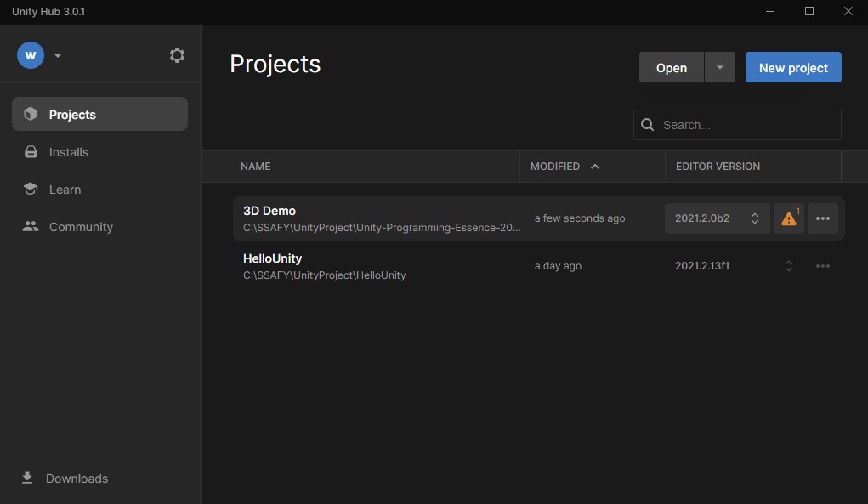Expand the account dropdown arrow

tap(58, 55)
